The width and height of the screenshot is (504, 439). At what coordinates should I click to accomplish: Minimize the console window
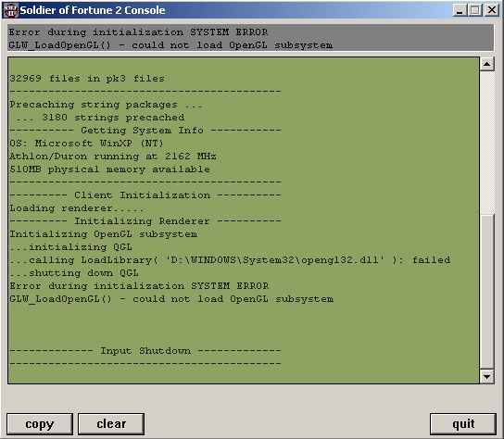[x=460, y=10]
